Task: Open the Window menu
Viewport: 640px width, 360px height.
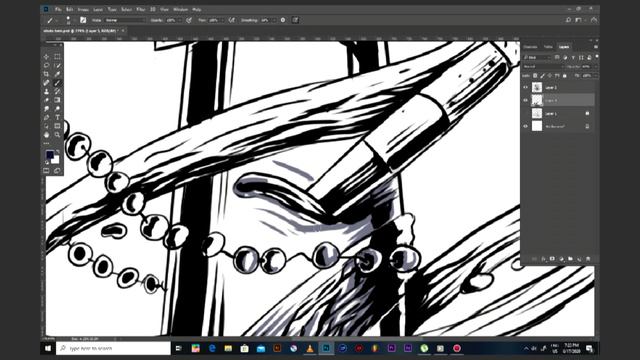Action: point(180,9)
